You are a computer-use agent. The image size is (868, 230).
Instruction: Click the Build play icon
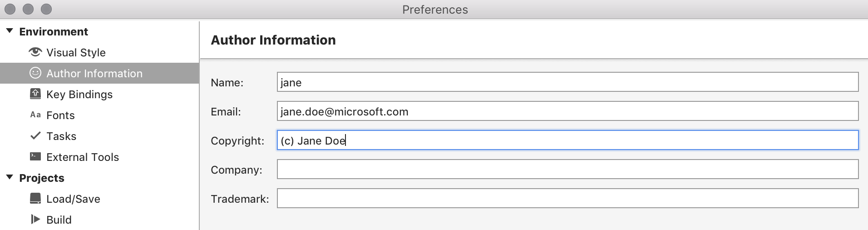coord(35,220)
